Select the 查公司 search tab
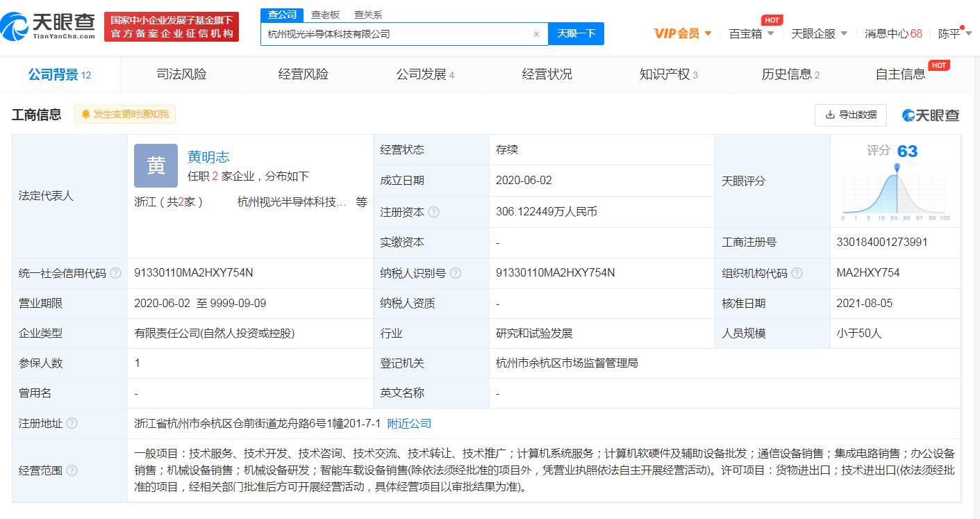Viewport: 980px width, 519px height. [x=282, y=15]
